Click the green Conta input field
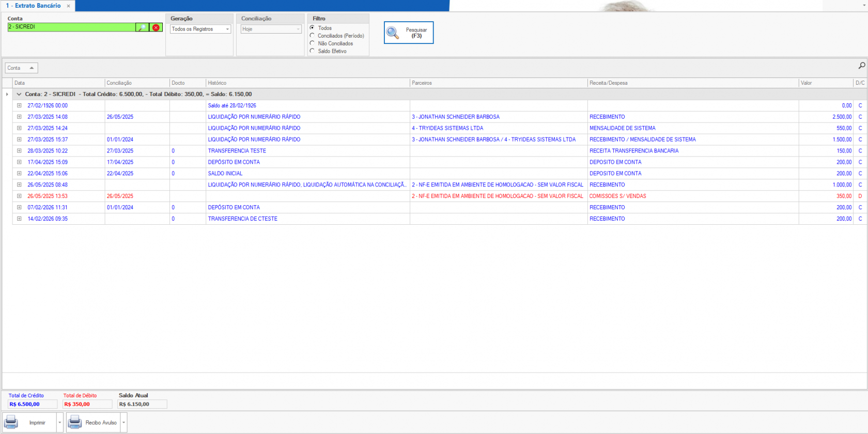Viewport: 868px width, 434px height. (x=71, y=27)
